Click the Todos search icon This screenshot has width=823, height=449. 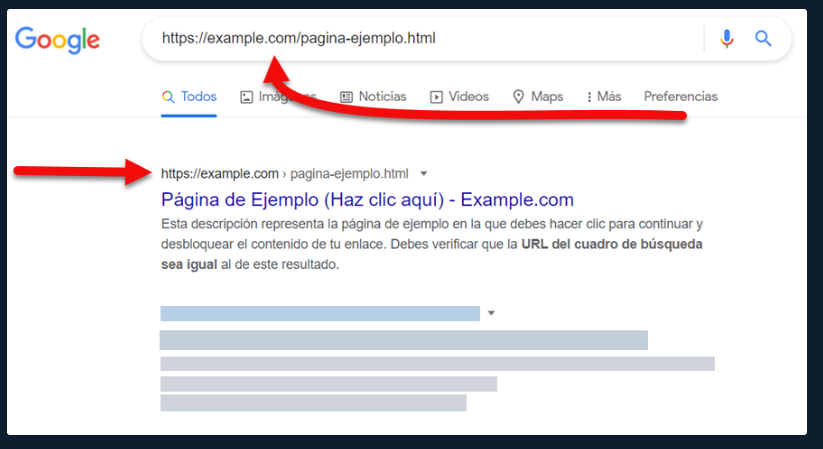click(168, 97)
